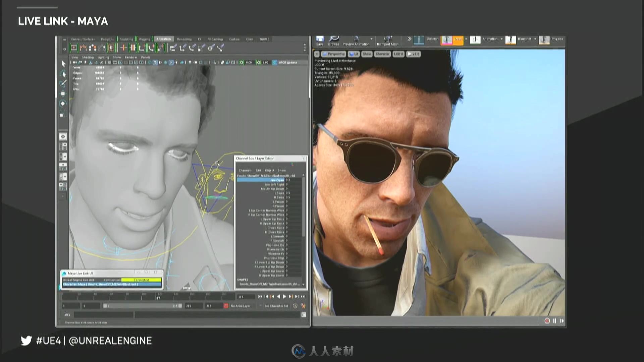
Task: Toggle the anim layer red indicator
Action: pos(226,306)
